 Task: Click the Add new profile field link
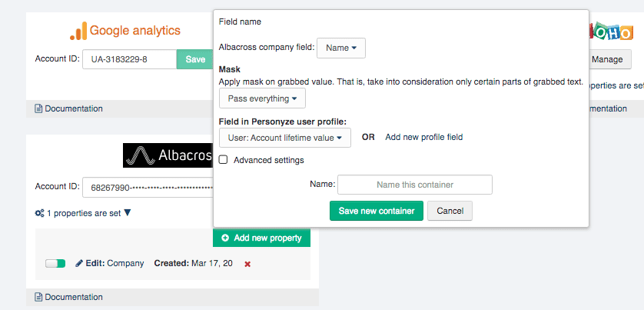click(423, 137)
